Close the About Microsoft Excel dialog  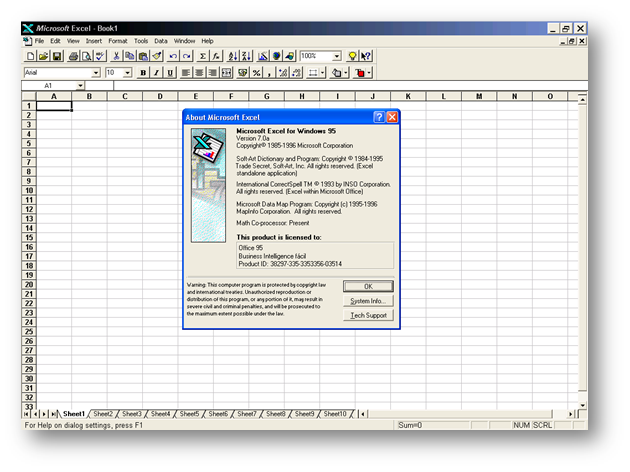392,117
